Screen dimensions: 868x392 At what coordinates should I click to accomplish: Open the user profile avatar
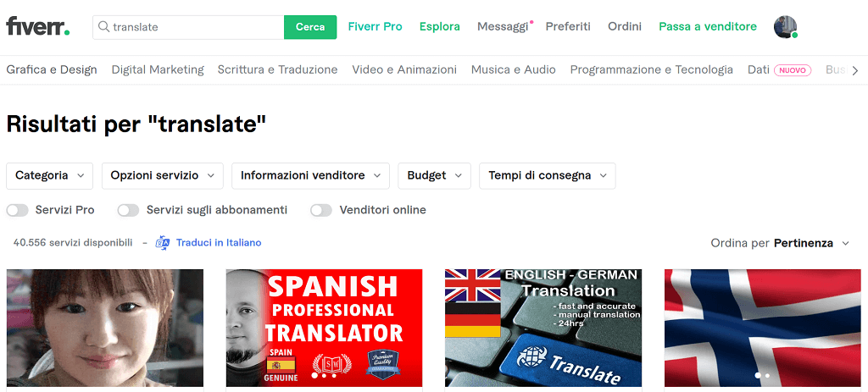pyautogui.click(x=785, y=27)
